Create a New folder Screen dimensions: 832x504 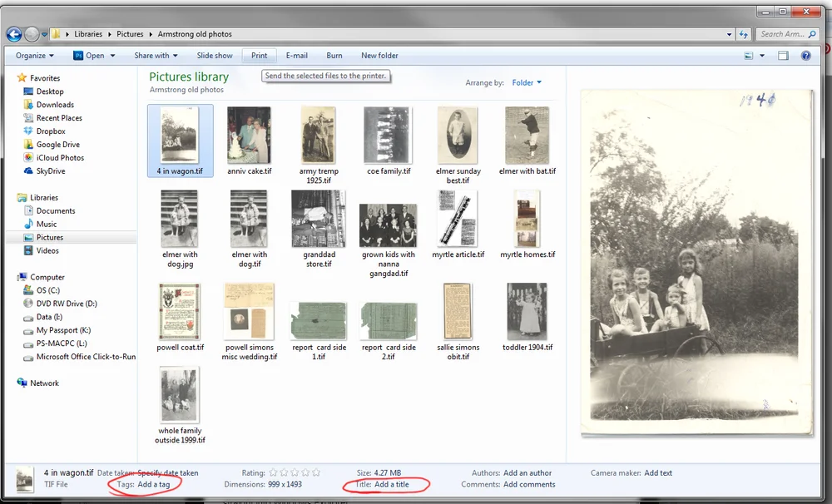379,55
